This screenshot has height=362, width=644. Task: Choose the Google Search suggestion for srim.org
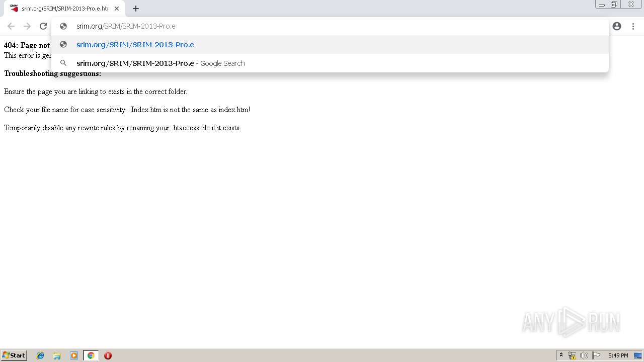coord(330,63)
